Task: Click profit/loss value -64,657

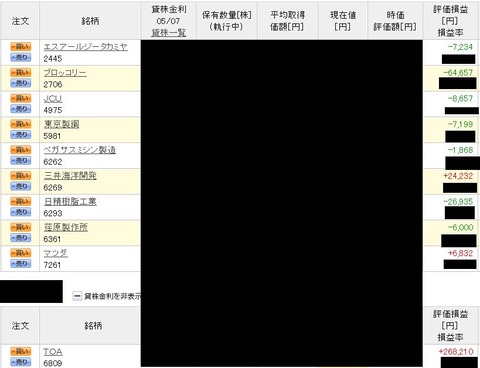Action: pyautogui.click(x=458, y=73)
